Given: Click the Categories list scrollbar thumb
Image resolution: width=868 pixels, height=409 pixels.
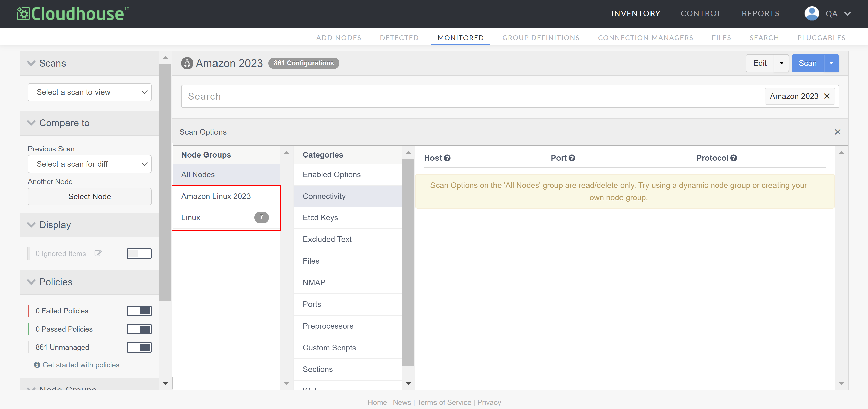Looking at the screenshot, I should (408, 262).
